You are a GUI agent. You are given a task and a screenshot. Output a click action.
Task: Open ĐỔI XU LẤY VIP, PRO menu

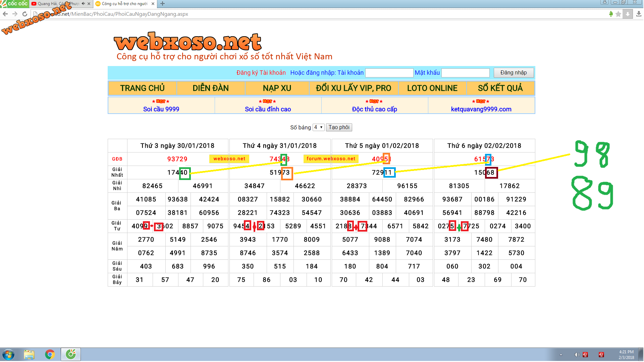click(354, 88)
